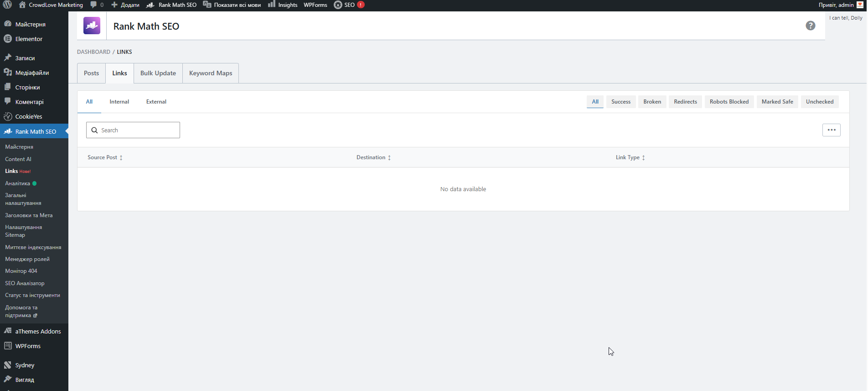868x391 pixels.
Task: Show only External links
Action: pyautogui.click(x=156, y=102)
